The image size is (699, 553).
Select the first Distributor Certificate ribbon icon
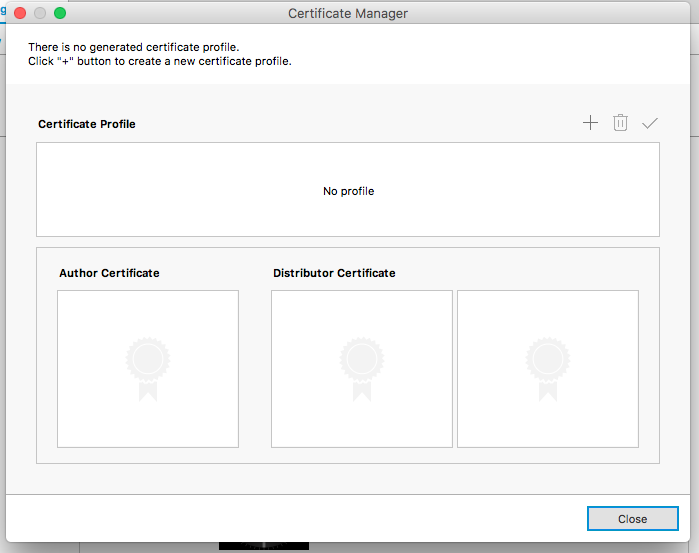coord(362,368)
